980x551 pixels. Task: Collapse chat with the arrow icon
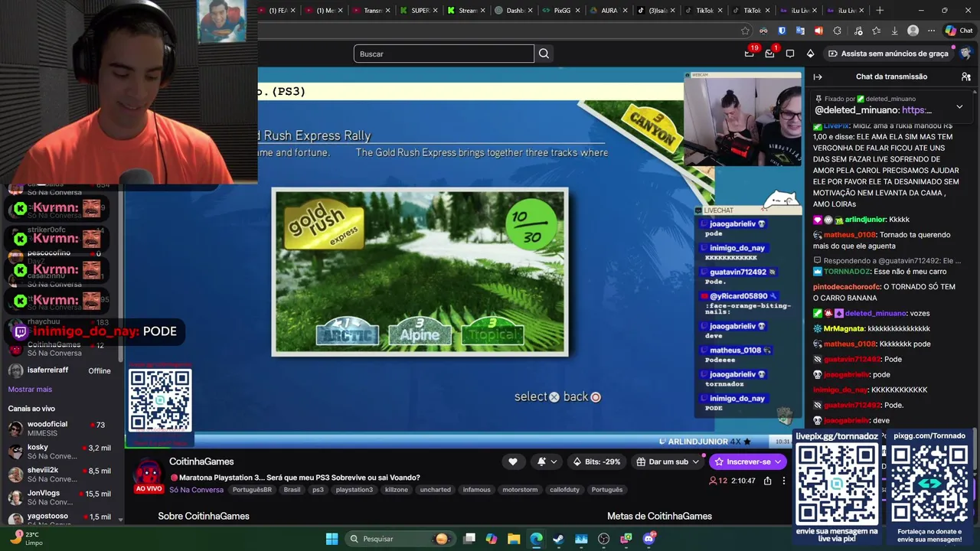tap(818, 77)
